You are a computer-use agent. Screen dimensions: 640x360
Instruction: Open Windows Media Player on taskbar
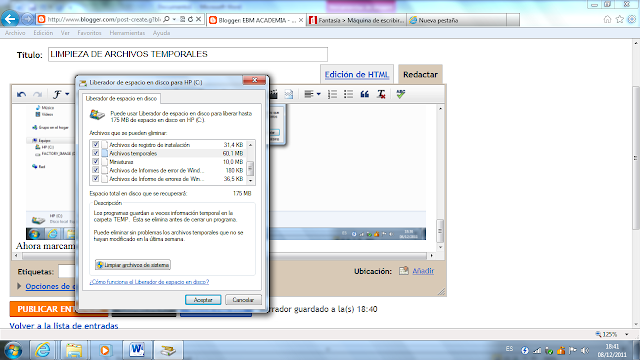105,350
